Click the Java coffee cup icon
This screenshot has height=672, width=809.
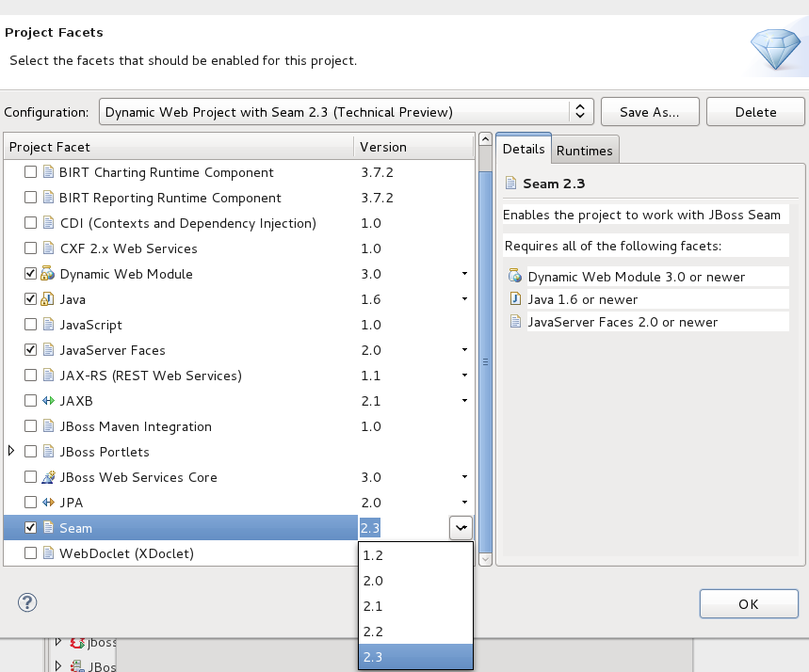pyautogui.click(x=48, y=300)
